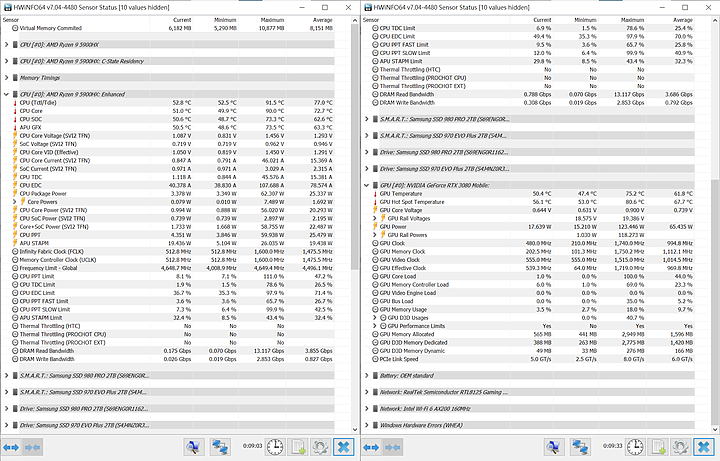Select the GPU Core Load row

[533, 276]
